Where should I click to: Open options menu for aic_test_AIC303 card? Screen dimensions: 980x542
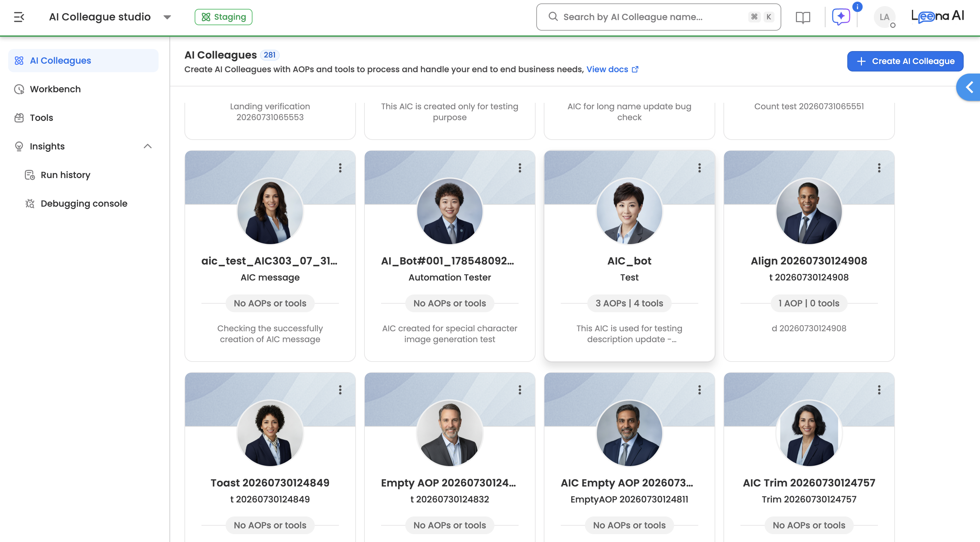(340, 168)
